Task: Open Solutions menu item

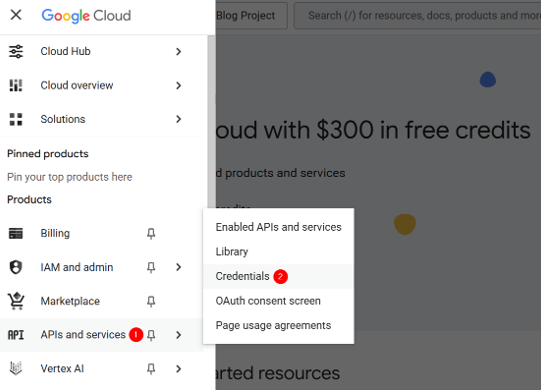Action: click(101, 119)
